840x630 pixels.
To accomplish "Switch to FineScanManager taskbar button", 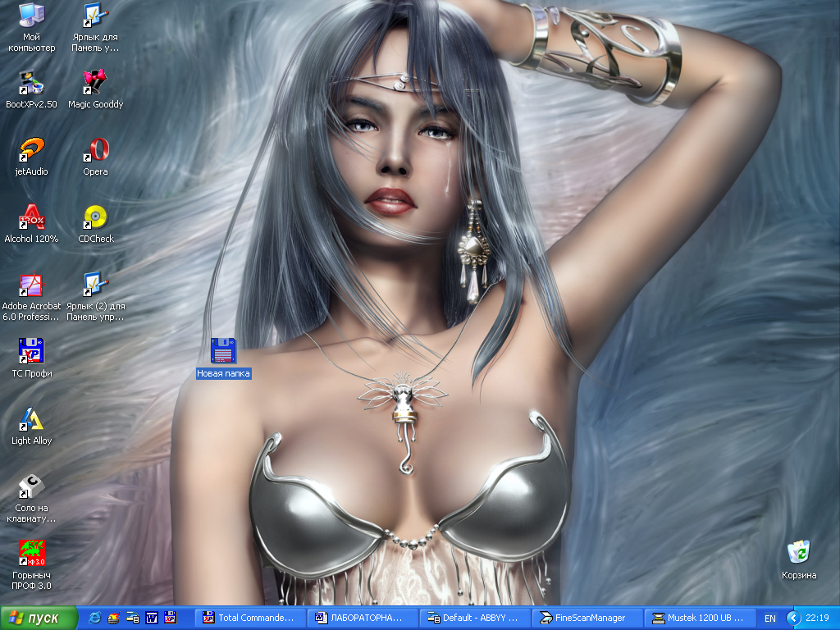I will point(587,618).
